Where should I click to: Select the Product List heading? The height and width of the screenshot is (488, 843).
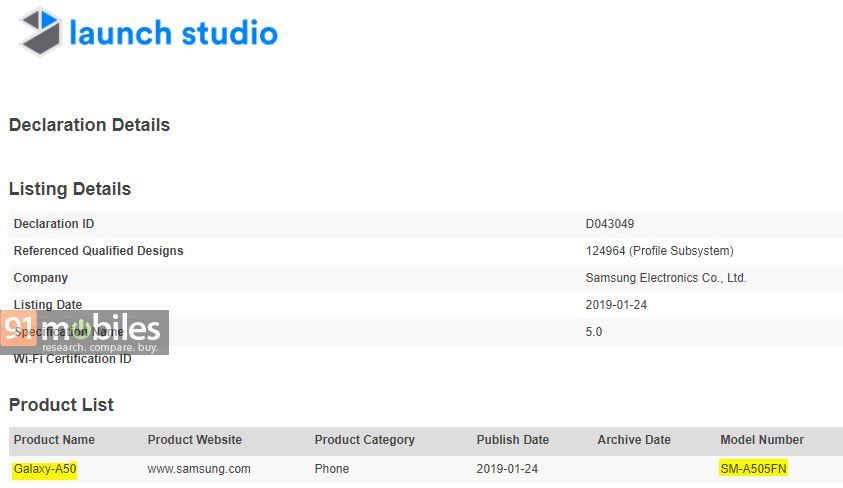pos(61,405)
